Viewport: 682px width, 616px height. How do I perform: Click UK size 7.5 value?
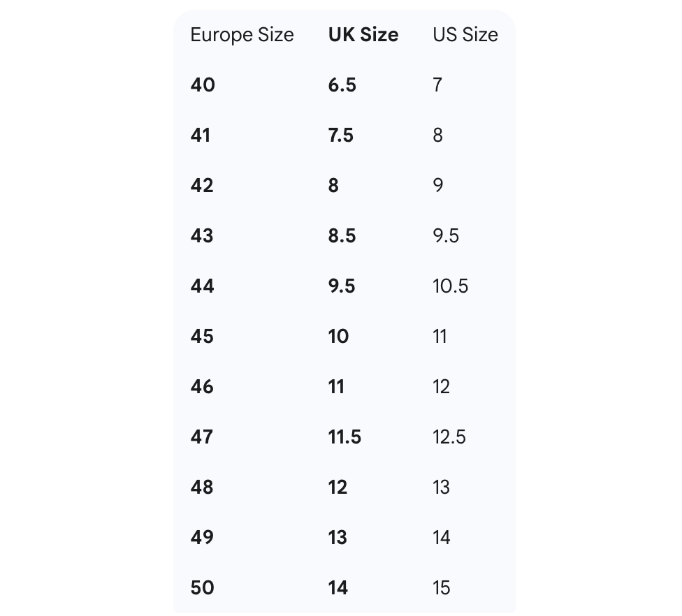coord(341,135)
